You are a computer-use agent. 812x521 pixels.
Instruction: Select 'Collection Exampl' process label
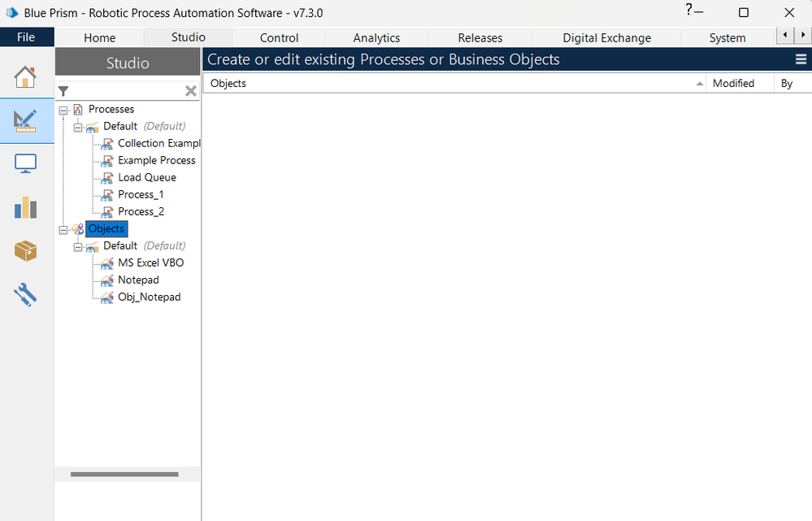click(x=159, y=143)
